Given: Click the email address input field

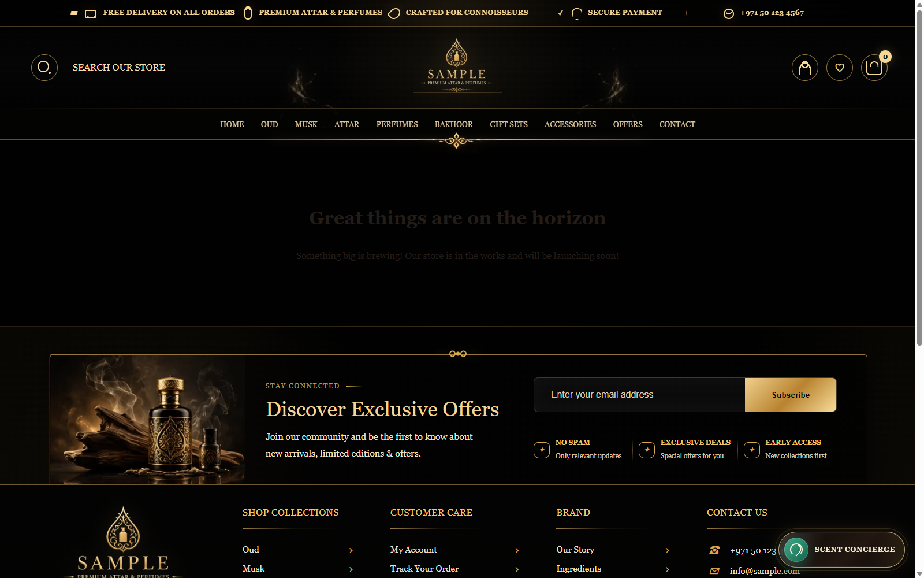Looking at the screenshot, I should coord(639,395).
